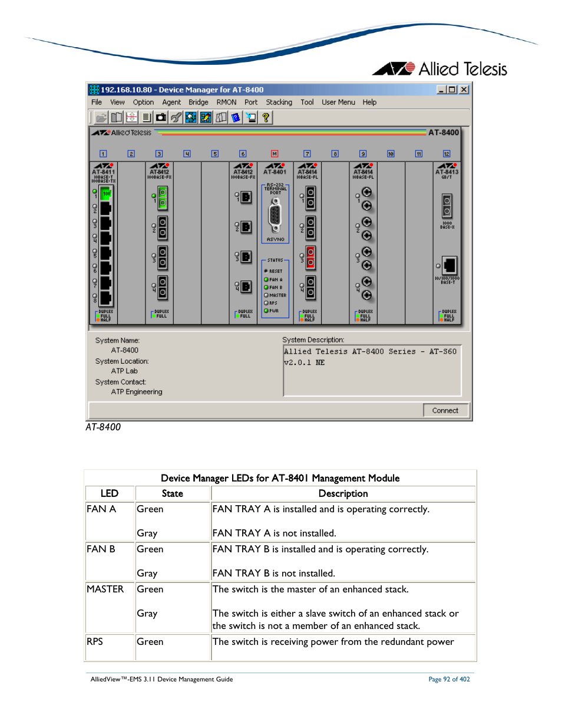Click the Connect button
The width and height of the screenshot is (562, 728).
click(x=445, y=410)
